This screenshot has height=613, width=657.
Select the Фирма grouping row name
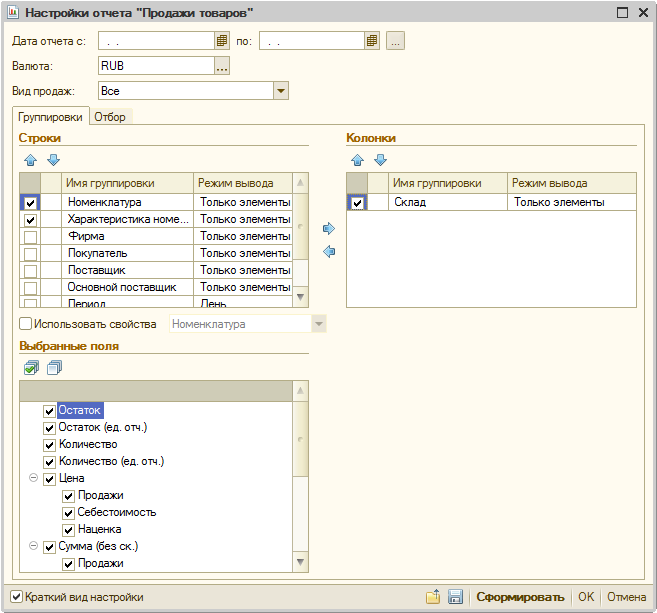click(x=86, y=236)
